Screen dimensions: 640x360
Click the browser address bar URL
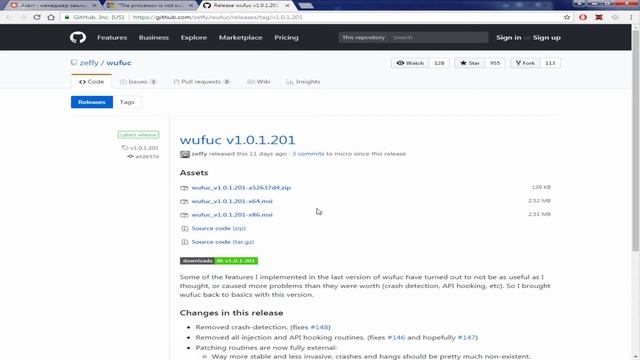[x=218, y=17]
